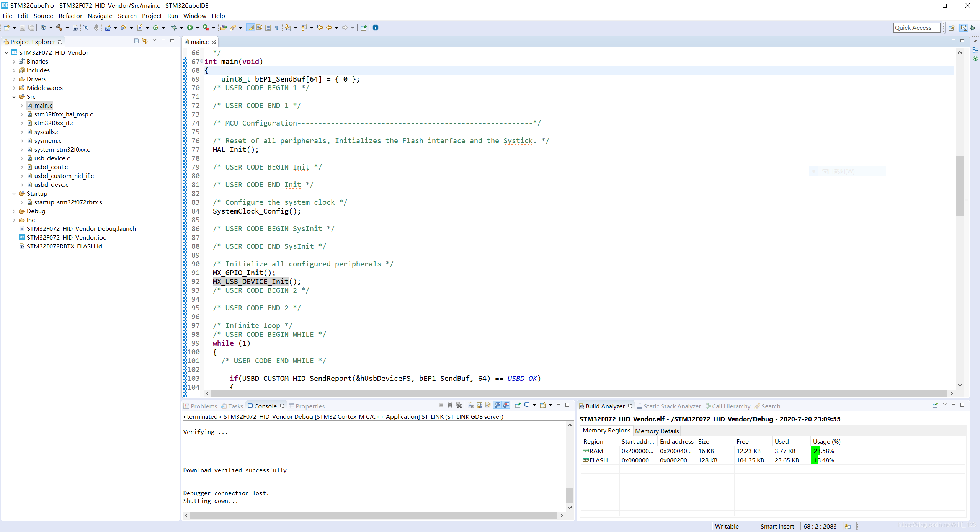Click the Clear Console icon
Screen dimensions: 980x532
coord(470,405)
